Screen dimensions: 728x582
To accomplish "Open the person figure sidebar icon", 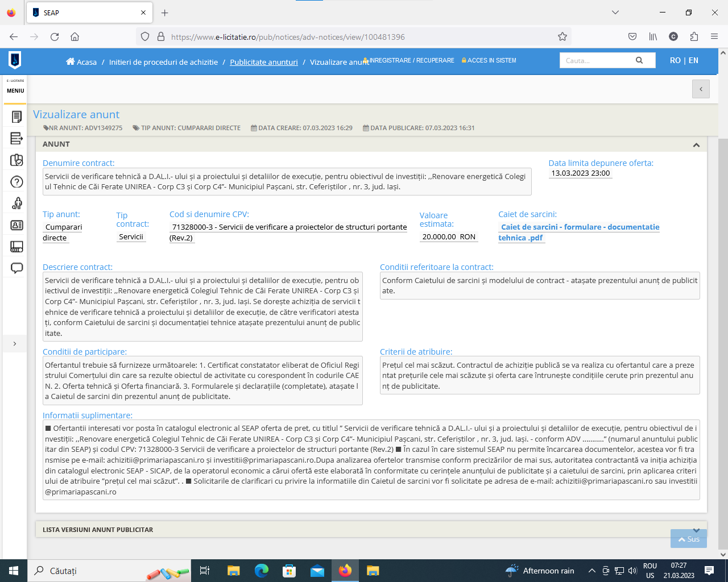I will tap(16, 203).
